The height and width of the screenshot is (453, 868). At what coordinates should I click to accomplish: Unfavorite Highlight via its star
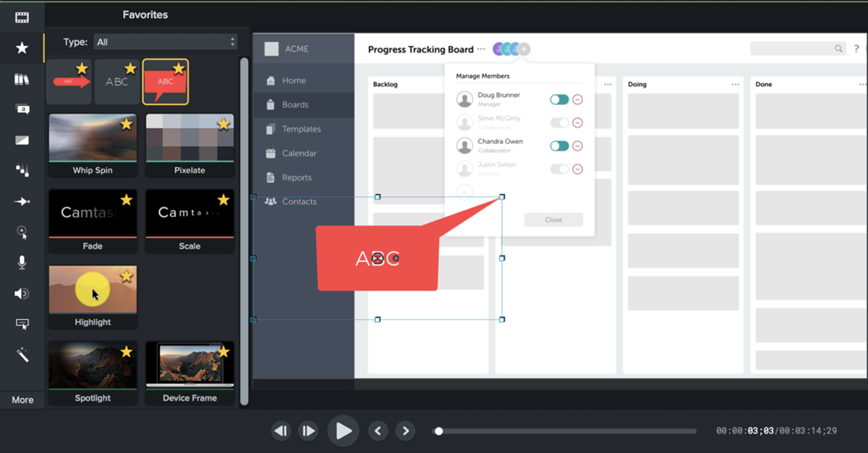tap(127, 276)
